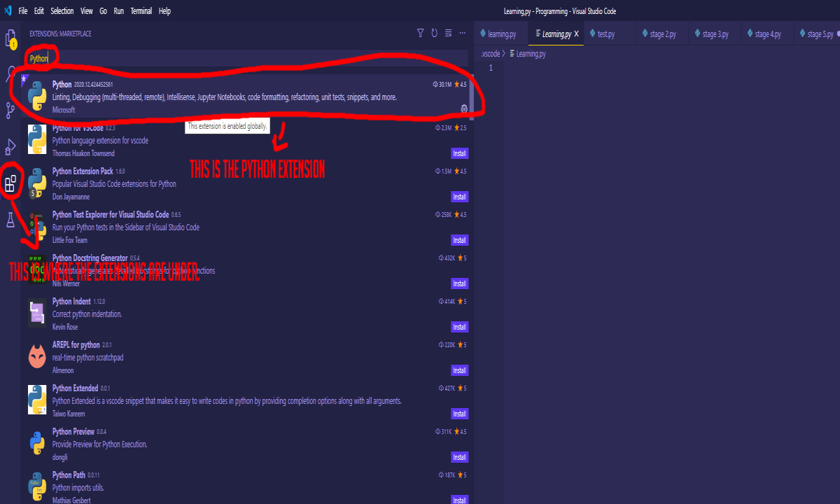Open the Terminal menu
Viewport: 840px width, 504px height.
point(141,11)
